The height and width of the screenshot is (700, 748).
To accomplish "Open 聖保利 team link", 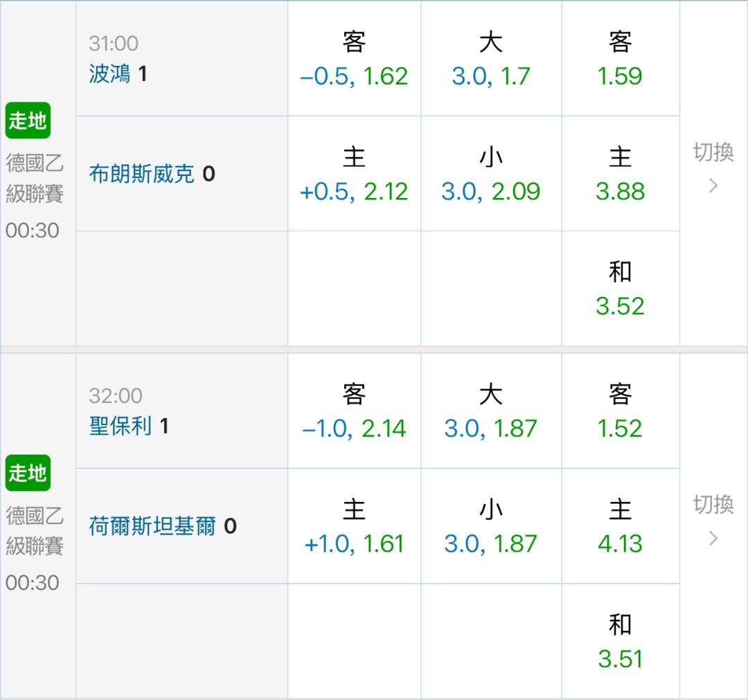I will 121,427.
